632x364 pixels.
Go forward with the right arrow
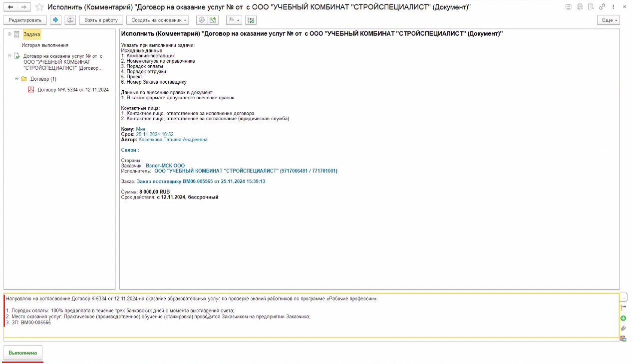[24, 7]
